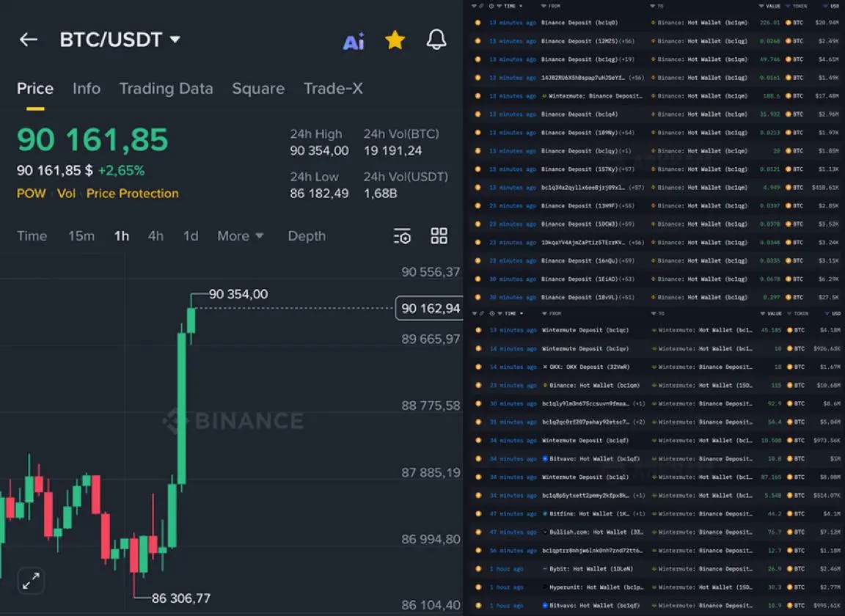
Task: Switch to the Price tab
Action: [35, 89]
